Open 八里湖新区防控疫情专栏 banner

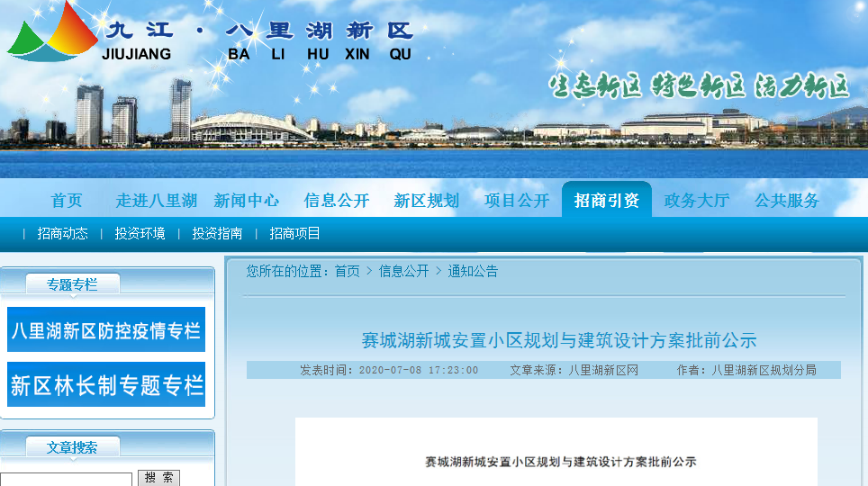[x=106, y=330]
